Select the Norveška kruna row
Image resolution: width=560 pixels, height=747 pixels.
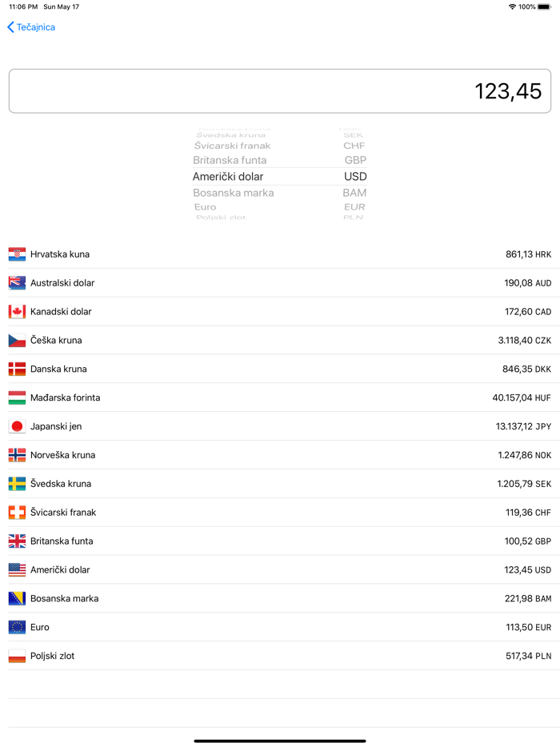280,455
